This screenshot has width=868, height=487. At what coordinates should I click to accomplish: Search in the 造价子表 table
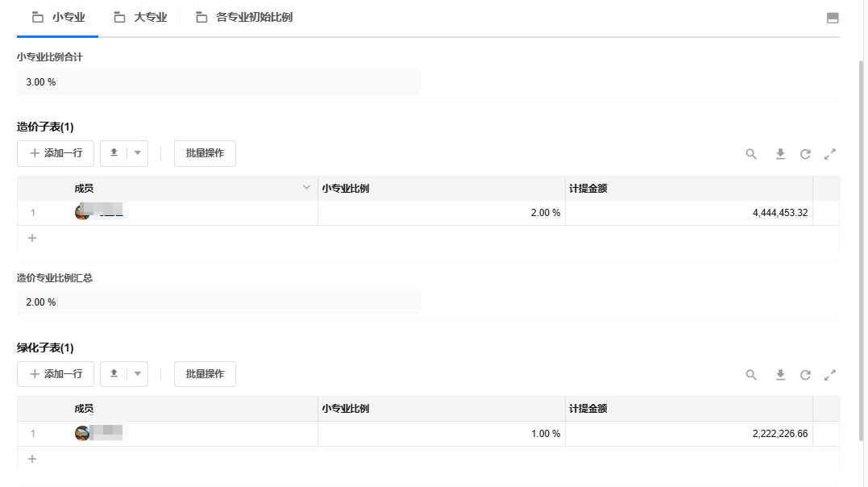click(751, 154)
